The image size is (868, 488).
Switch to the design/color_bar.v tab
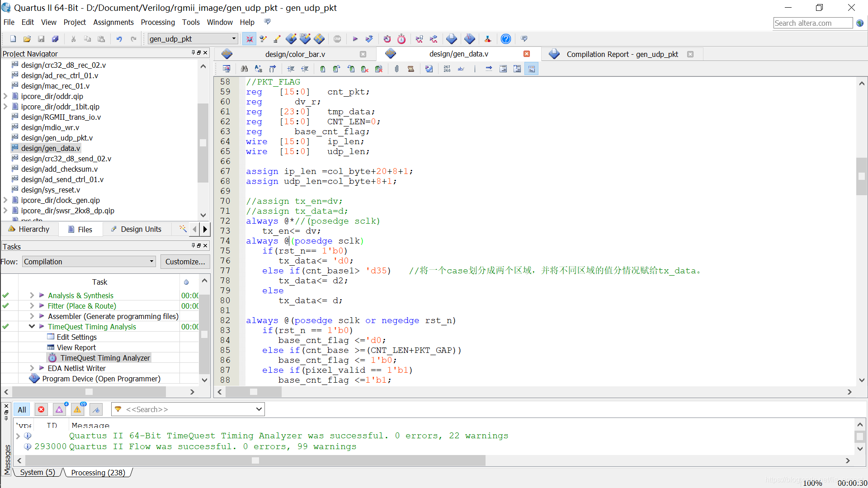[x=295, y=54]
